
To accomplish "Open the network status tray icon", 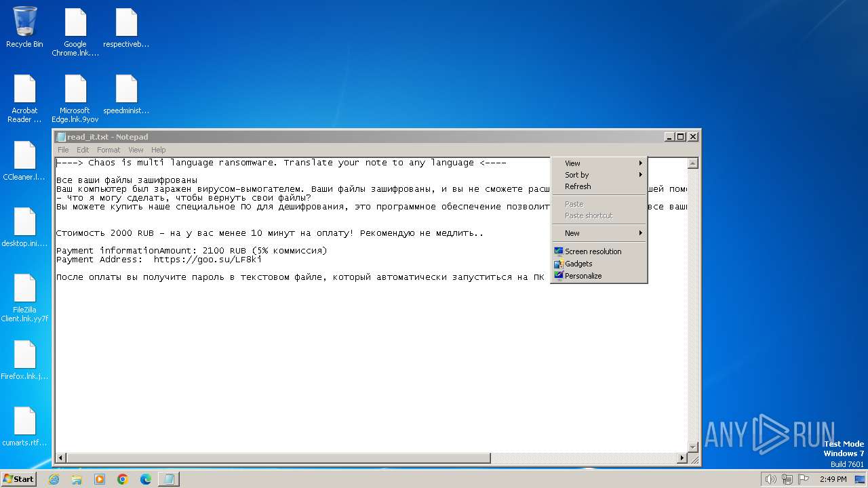I will point(787,479).
